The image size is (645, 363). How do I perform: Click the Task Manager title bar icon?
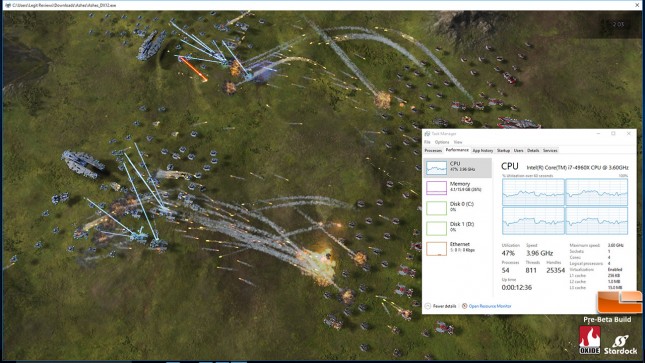[427, 134]
